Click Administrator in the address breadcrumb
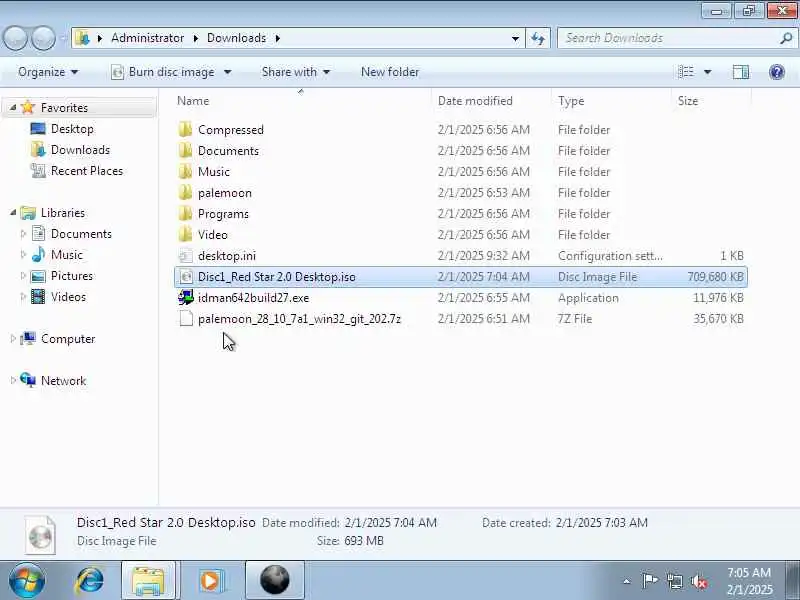800x600 pixels. point(147,38)
